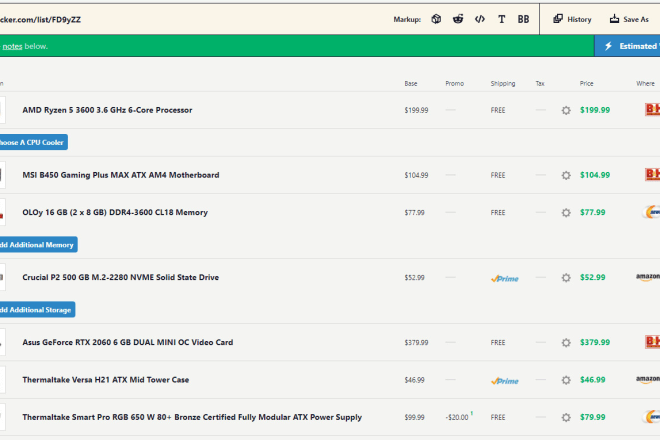The width and height of the screenshot is (660, 440).
Task: Click B&H merchant logo on video card row
Action: tap(652, 342)
